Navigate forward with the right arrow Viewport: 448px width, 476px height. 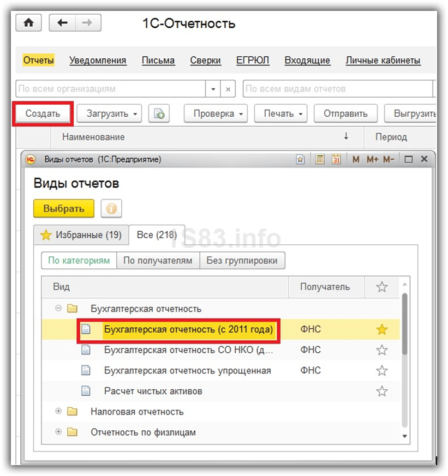[x=88, y=23]
